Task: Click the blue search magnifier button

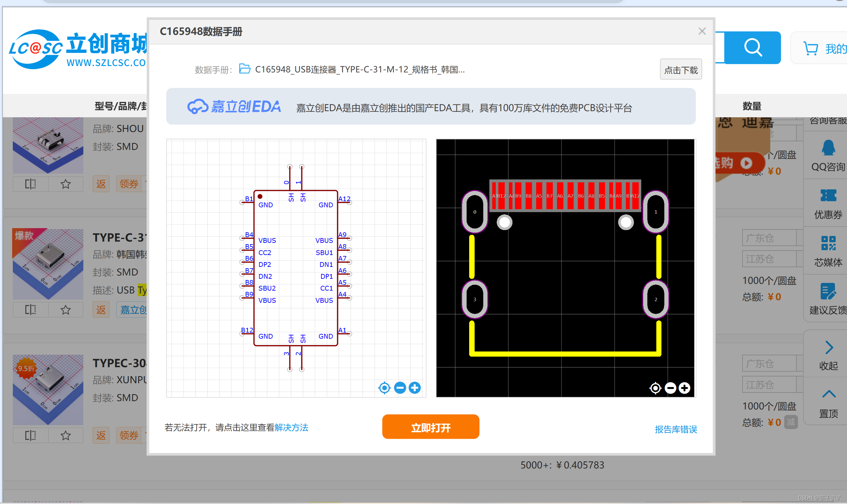Action: click(752, 47)
